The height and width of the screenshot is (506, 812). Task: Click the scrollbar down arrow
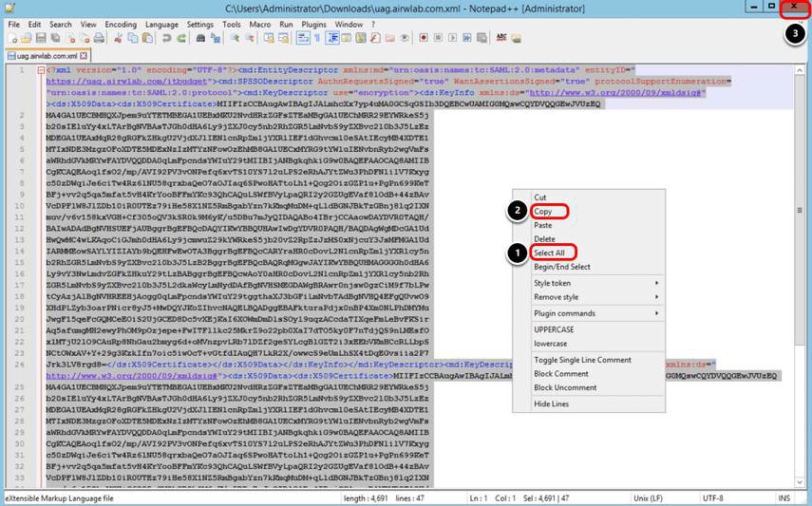tap(800, 482)
